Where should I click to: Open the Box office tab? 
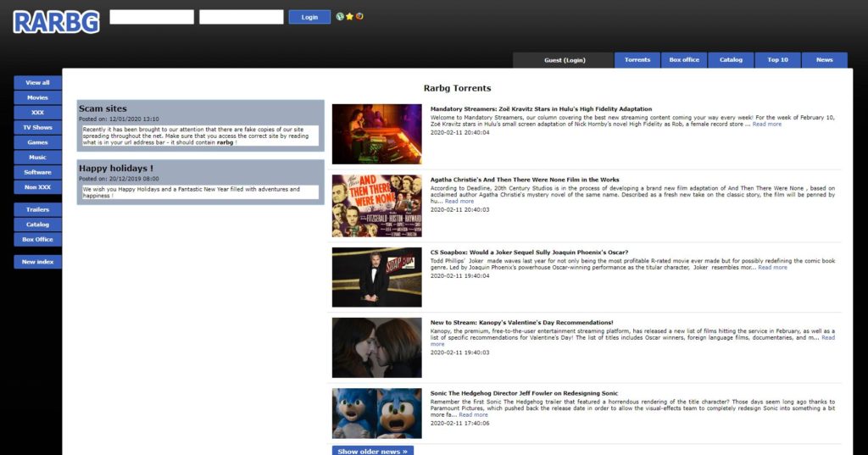click(x=684, y=60)
